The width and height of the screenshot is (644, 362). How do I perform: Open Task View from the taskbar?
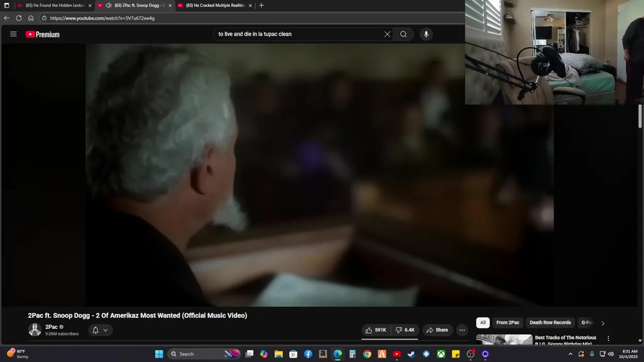(x=249, y=354)
